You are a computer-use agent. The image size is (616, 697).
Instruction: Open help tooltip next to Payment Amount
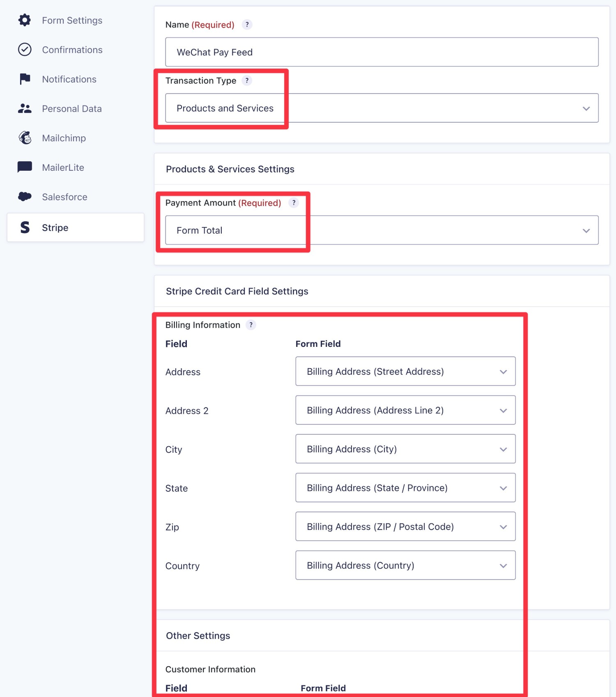pos(294,203)
